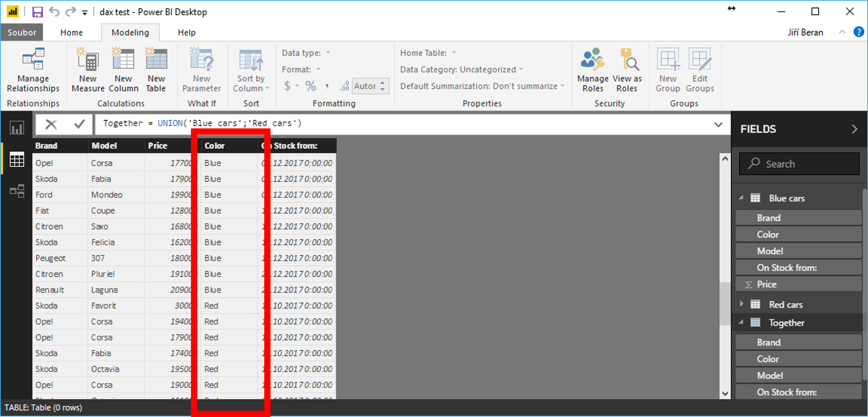Click the Price column header
This screenshot has height=417, width=868.
[169, 145]
